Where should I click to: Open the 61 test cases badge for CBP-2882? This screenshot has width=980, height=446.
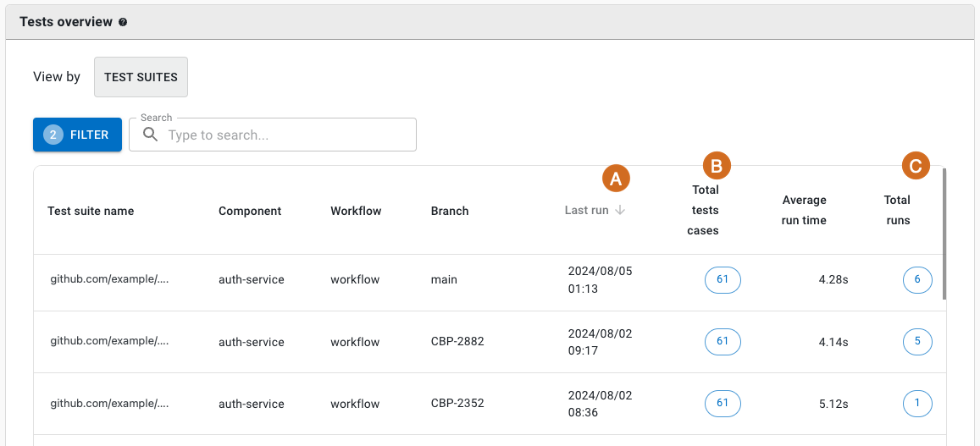(x=723, y=342)
